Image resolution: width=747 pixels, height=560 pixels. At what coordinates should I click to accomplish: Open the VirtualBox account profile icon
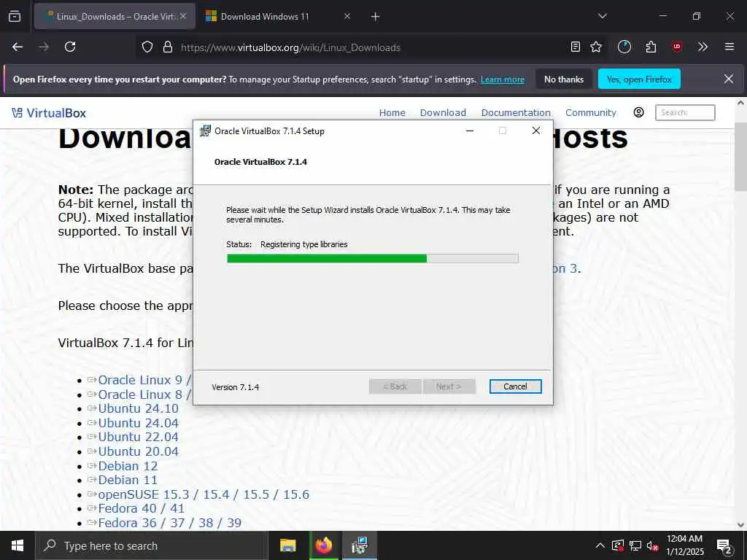(x=639, y=112)
